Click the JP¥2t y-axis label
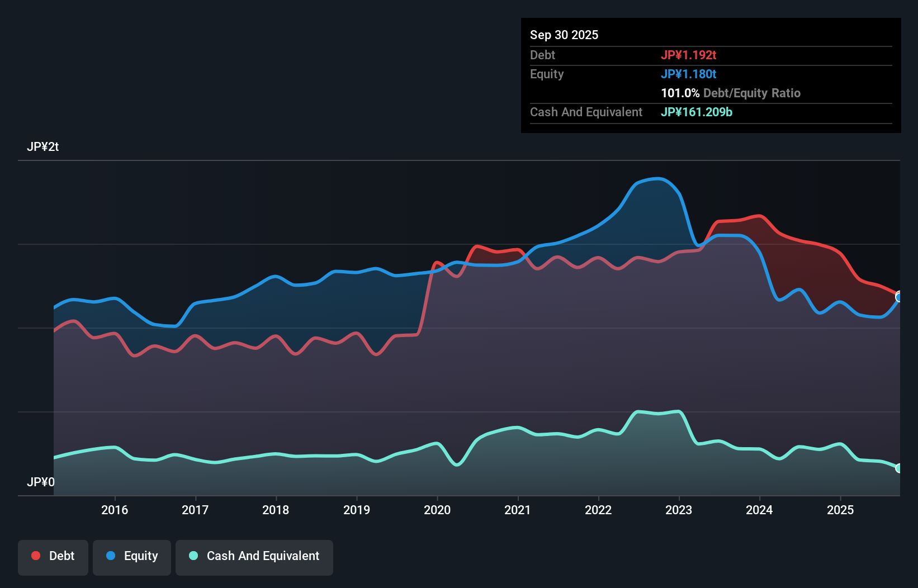 coord(42,147)
